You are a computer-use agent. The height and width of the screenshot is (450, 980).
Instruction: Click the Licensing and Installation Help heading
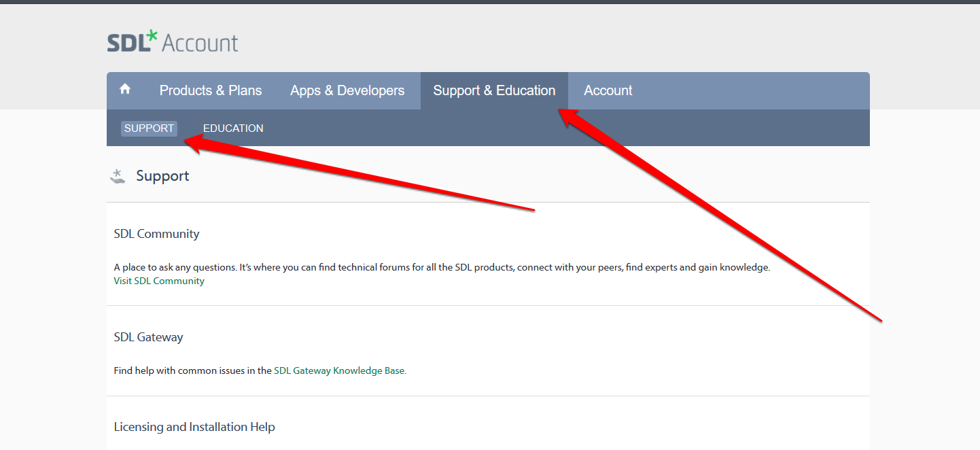coord(194,427)
